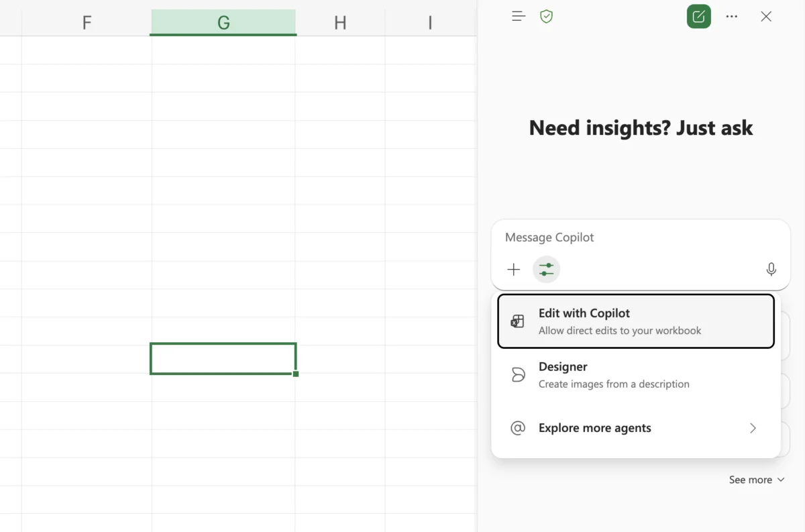Click the privacy shield icon

pyautogui.click(x=546, y=15)
